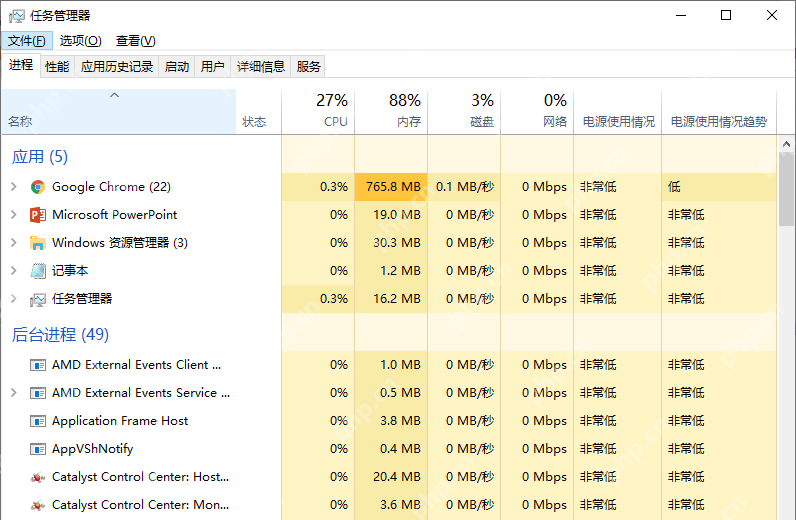The image size is (796, 520).
Task: Click the Task Manager title bar icon
Action: click(16, 16)
